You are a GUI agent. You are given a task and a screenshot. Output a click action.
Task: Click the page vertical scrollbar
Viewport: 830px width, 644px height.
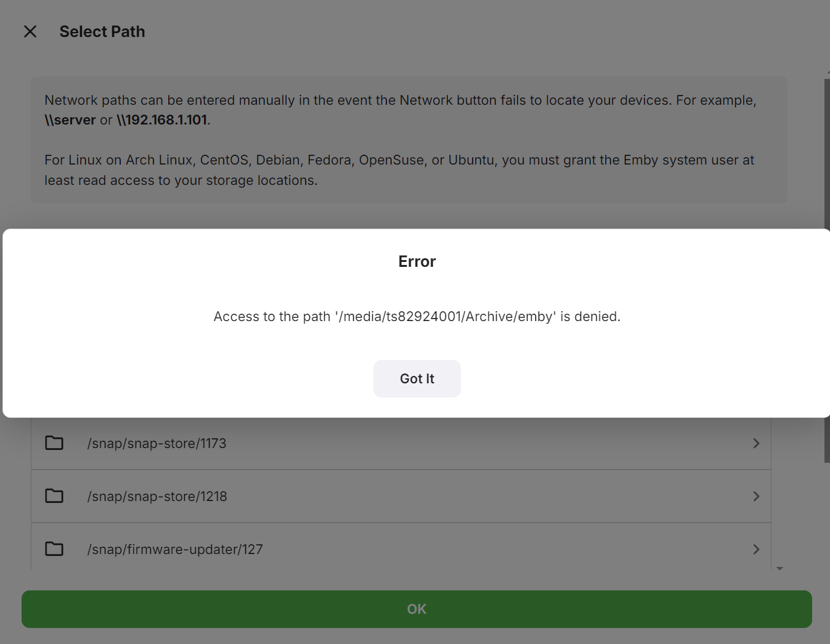click(827, 271)
